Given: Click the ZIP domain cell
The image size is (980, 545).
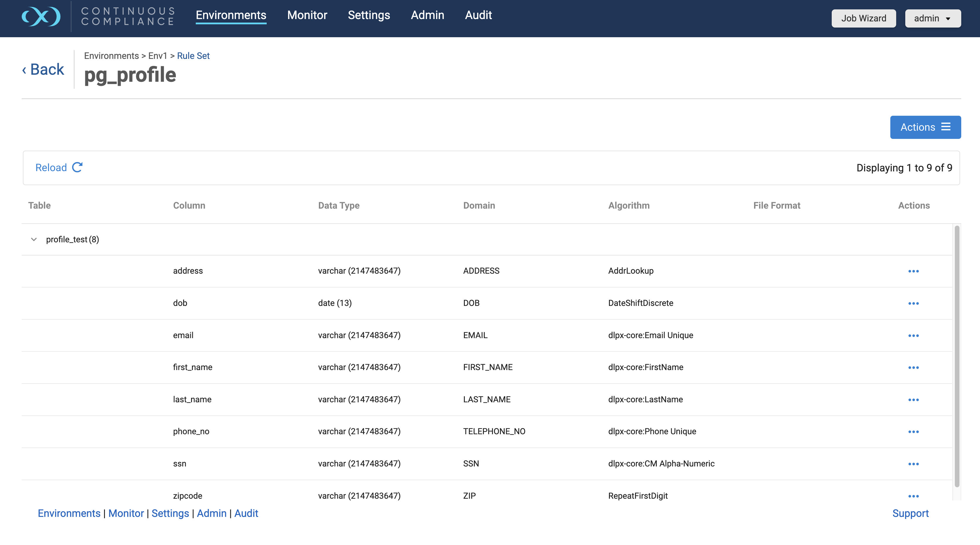Looking at the screenshot, I should pyautogui.click(x=469, y=495).
